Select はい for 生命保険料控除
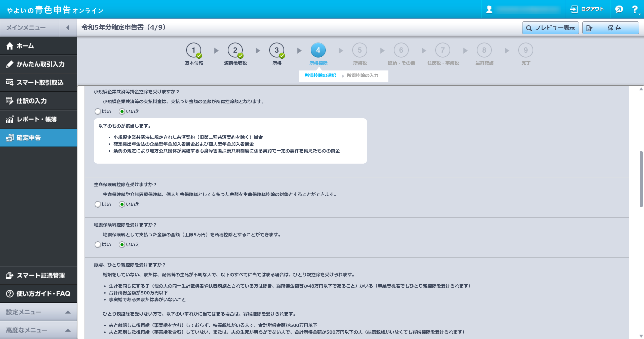The width and height of the screenshot is (644, 339). tap(98, 204)
